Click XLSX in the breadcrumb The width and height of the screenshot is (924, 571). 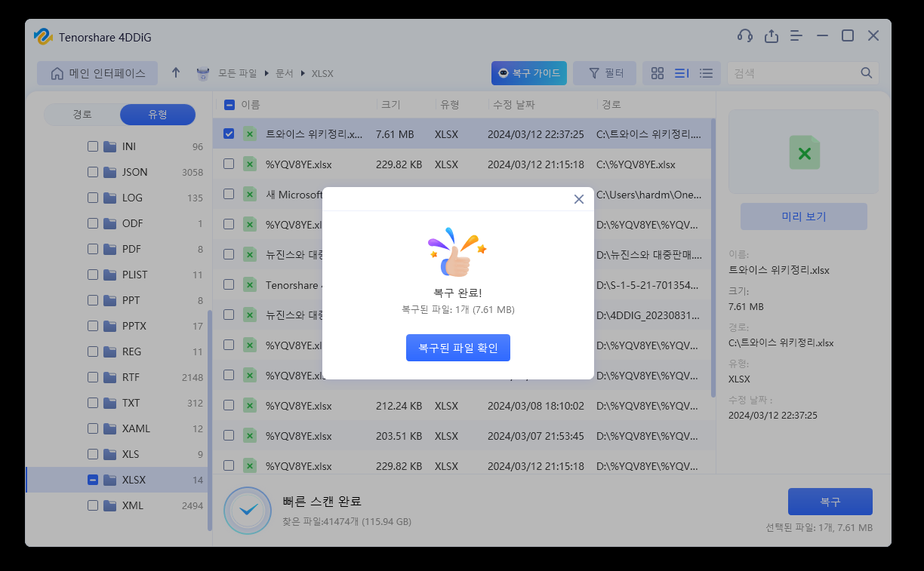(x=322, y=74)
